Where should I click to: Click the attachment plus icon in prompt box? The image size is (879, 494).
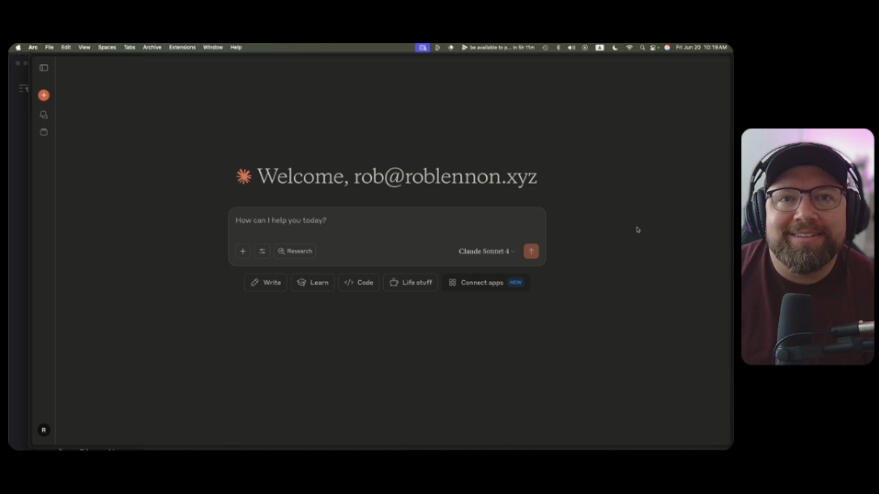242,251
